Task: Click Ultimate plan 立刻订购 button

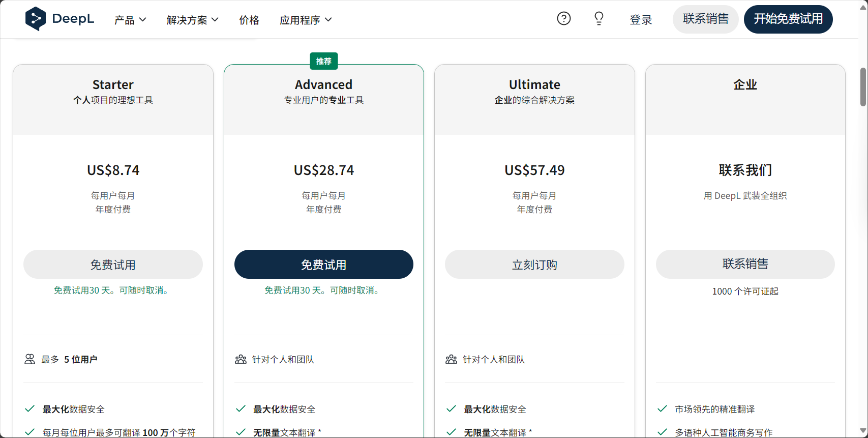Action: tap(534, 264)
